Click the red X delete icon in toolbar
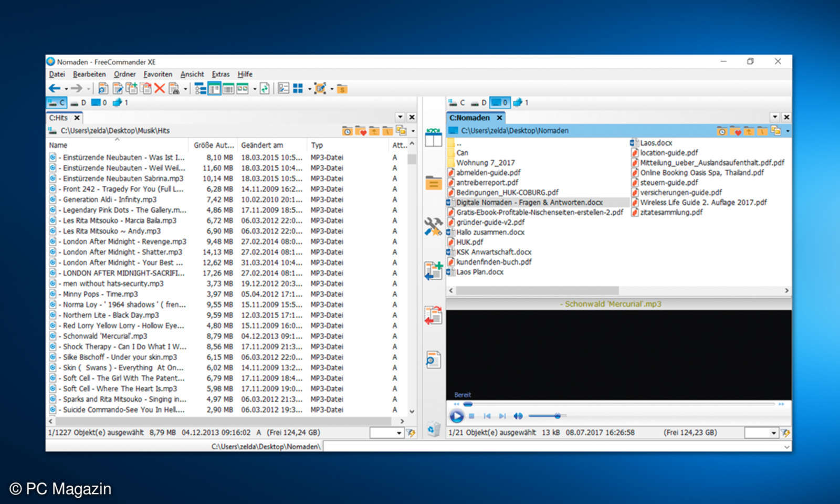 [x=160, y=89]
